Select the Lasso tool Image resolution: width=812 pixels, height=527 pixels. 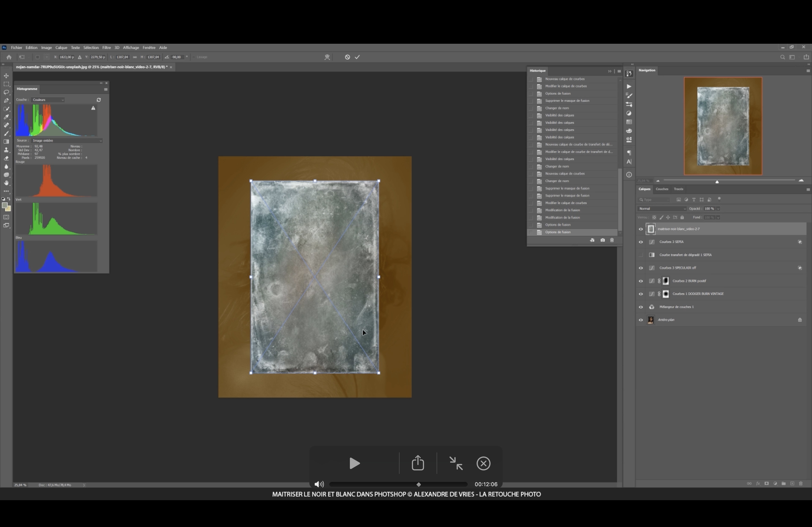pos(6,92)
